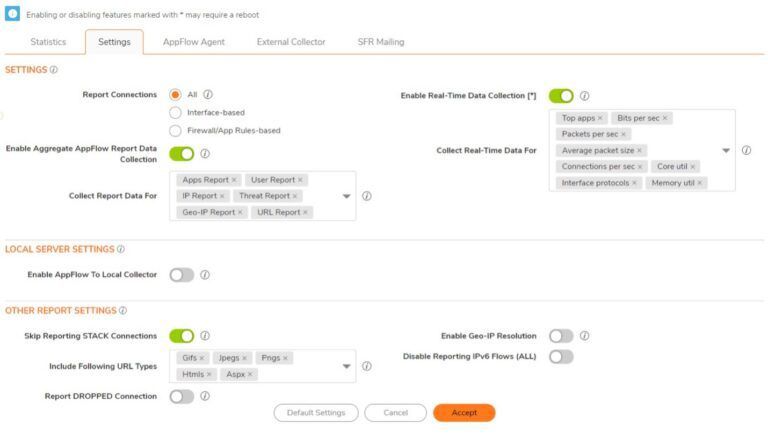This screenshot has width=768, height=438.
Task: Click info icon next to Enable Real-Time Data Collection
Action: click(x=584, y=96)
